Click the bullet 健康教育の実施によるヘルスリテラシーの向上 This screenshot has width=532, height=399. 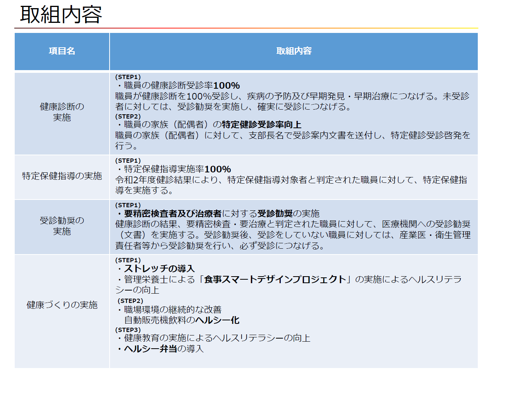point(213,338)
